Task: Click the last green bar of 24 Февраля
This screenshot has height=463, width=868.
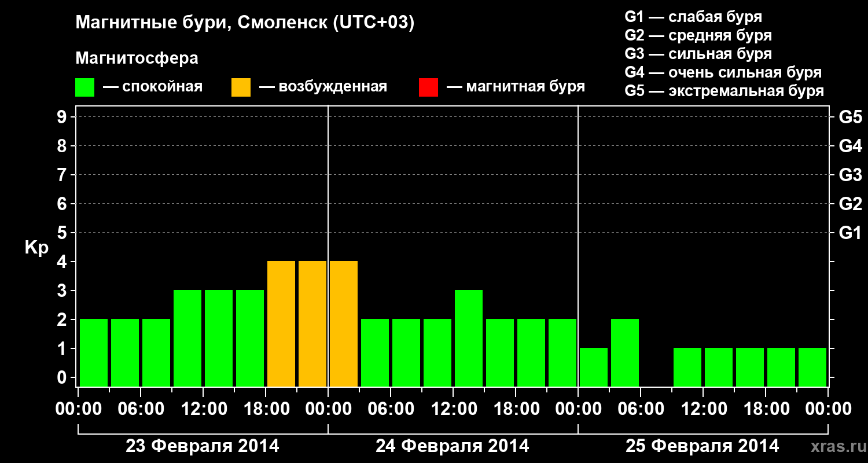Action: pos(562,352)
